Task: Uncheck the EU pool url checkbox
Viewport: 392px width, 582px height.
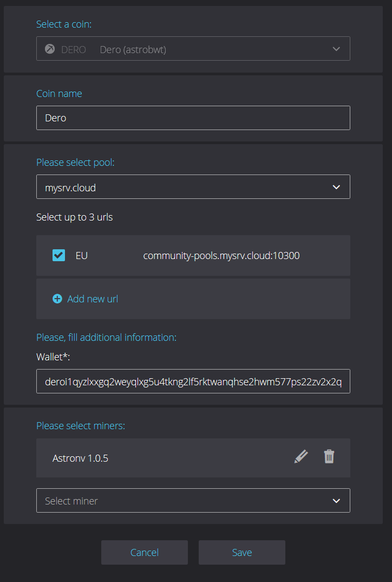Action: pos(58,255)
